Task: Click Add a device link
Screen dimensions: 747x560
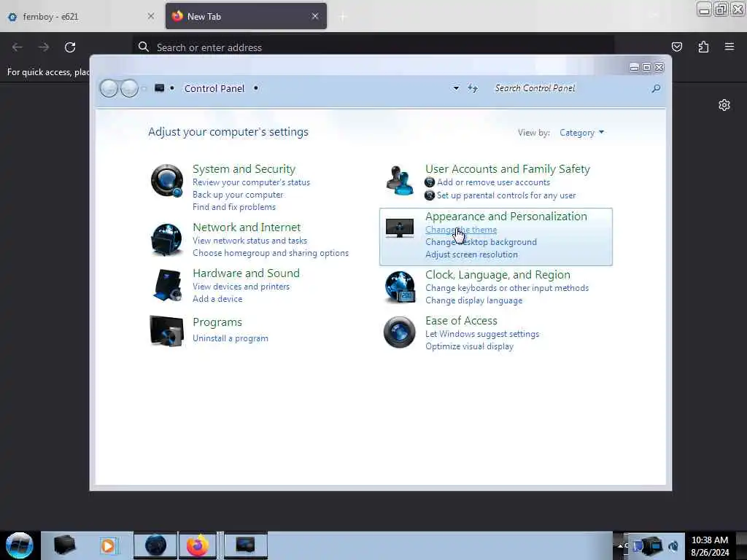Action: coord(217,298)
